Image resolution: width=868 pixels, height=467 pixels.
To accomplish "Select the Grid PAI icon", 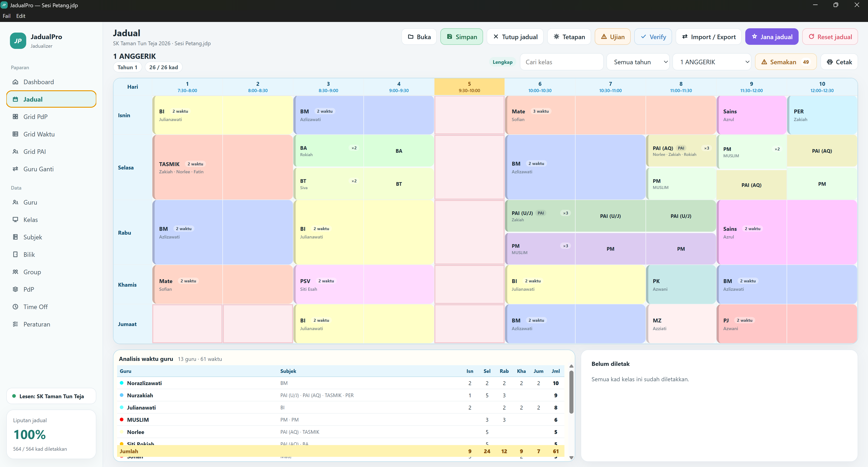I will point(15,152).
